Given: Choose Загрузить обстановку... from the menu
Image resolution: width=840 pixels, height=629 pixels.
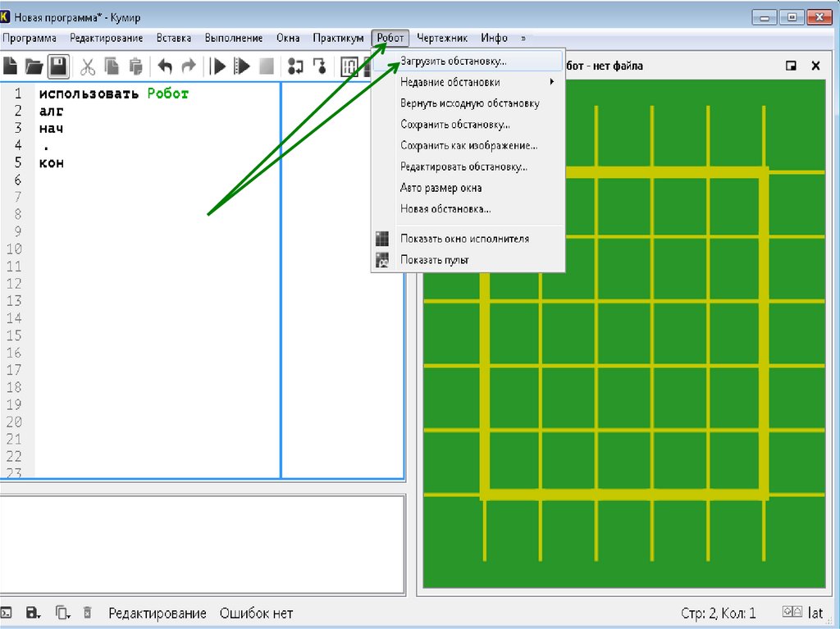Looking at the screenshot, I should point(454,61).
